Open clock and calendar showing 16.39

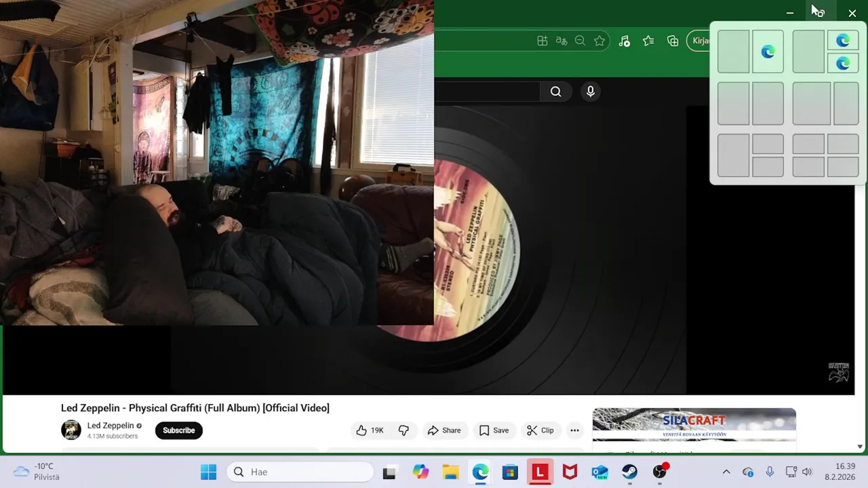point(840,472)
